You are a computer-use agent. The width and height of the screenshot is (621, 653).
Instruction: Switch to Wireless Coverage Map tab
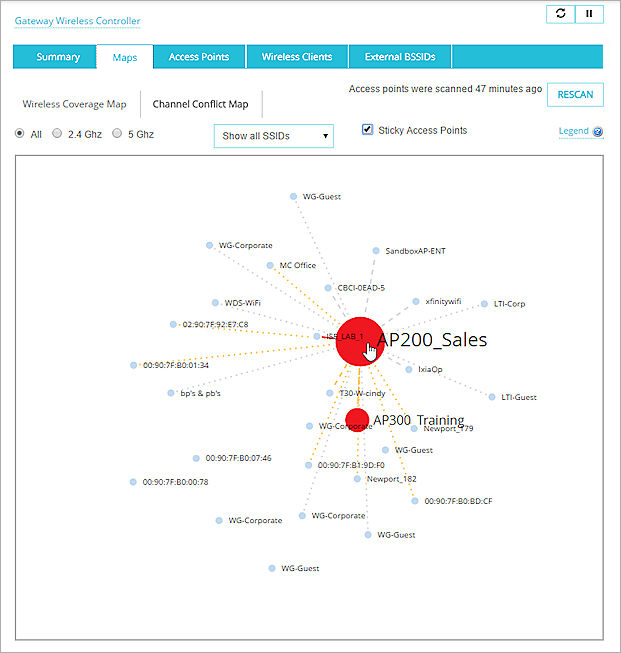click(74, 104)
